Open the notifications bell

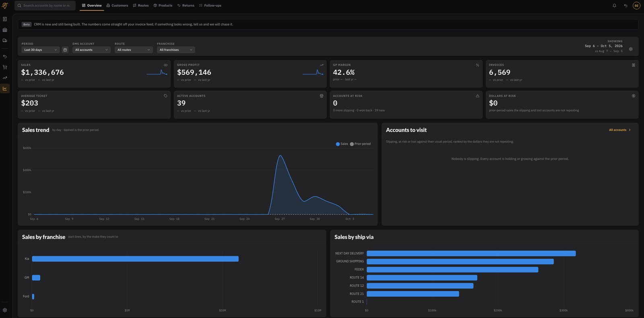(x=614, y=6)
